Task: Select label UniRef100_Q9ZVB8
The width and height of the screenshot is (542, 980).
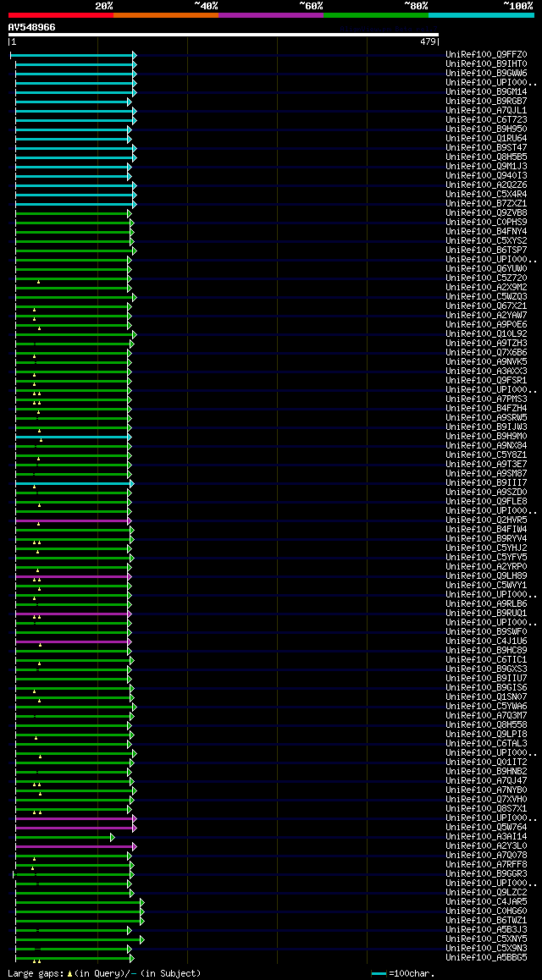Action: click(486, 213)
